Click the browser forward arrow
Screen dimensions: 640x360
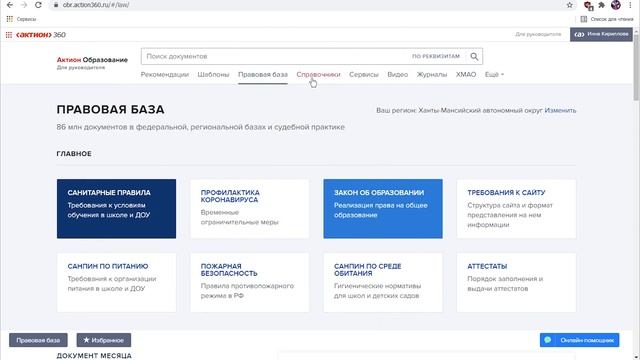24,5
